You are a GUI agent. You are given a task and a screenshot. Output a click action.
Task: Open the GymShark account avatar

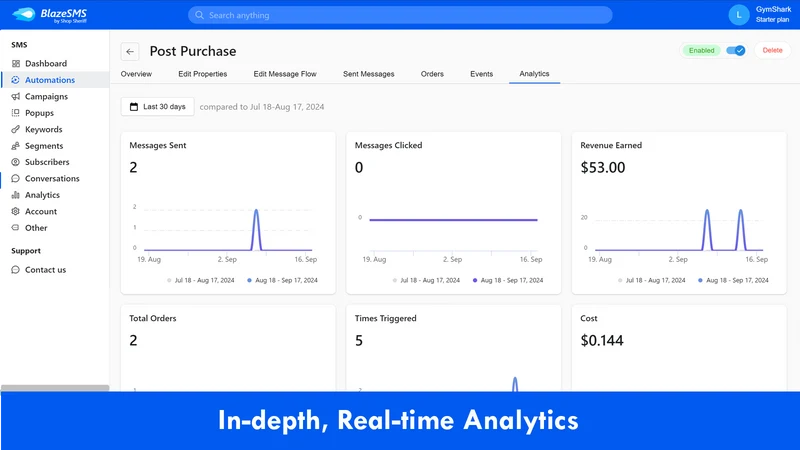point(738,15)
